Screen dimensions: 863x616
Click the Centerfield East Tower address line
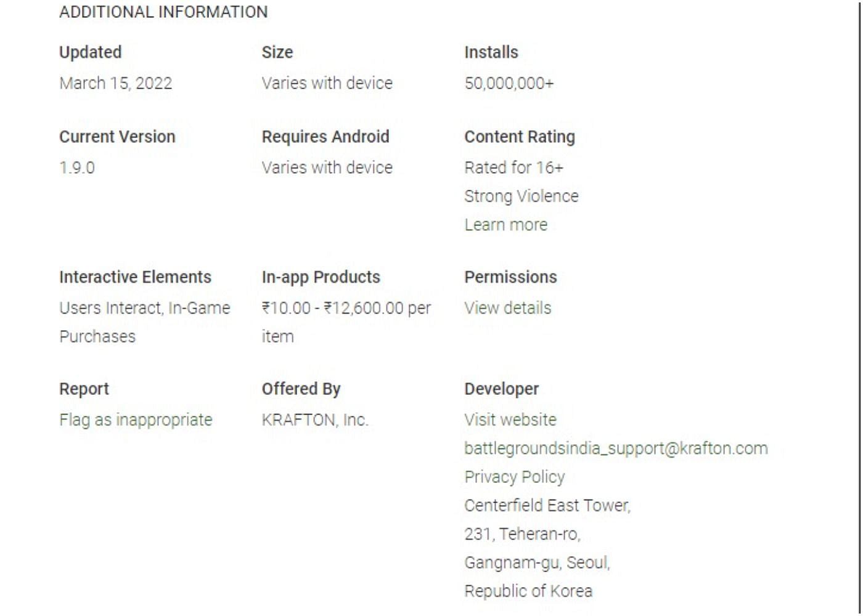pyautogui.click(x=547, y=506)
